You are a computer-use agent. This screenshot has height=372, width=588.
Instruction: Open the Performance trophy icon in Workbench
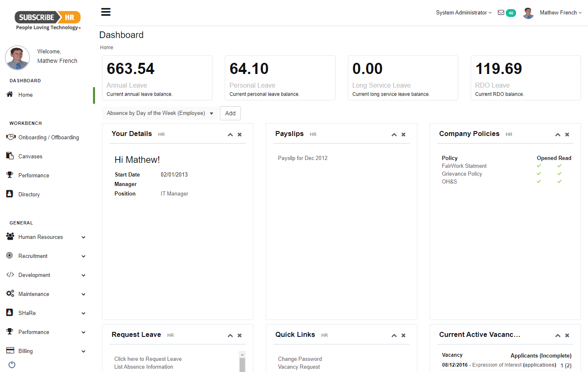pos(11,175)
